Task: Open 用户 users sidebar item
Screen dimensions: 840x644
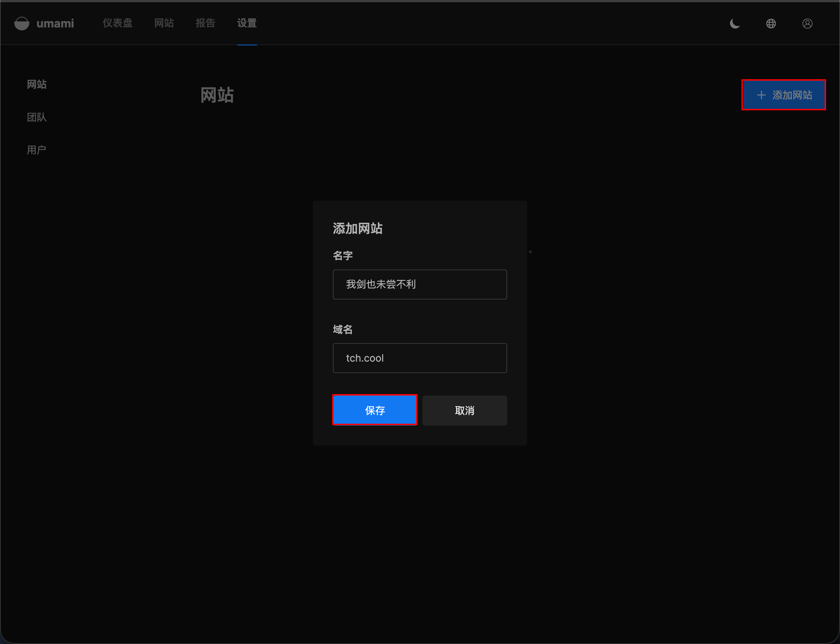Action: pos(36,150)
